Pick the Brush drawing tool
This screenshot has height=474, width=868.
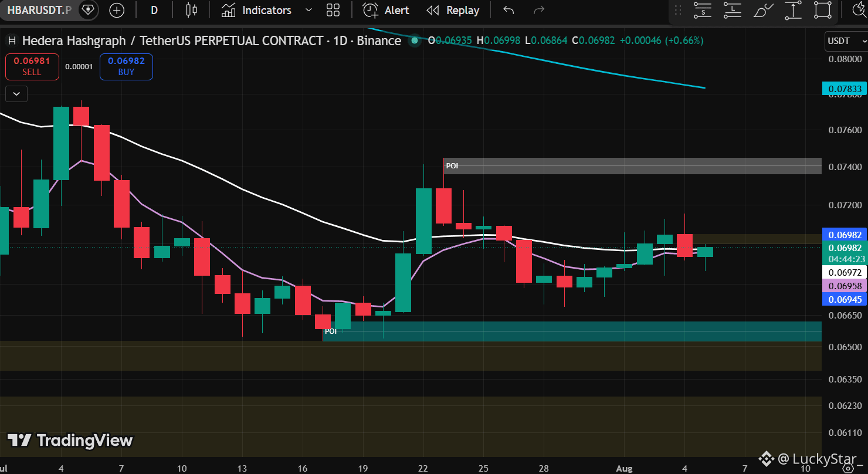point(762,10)
